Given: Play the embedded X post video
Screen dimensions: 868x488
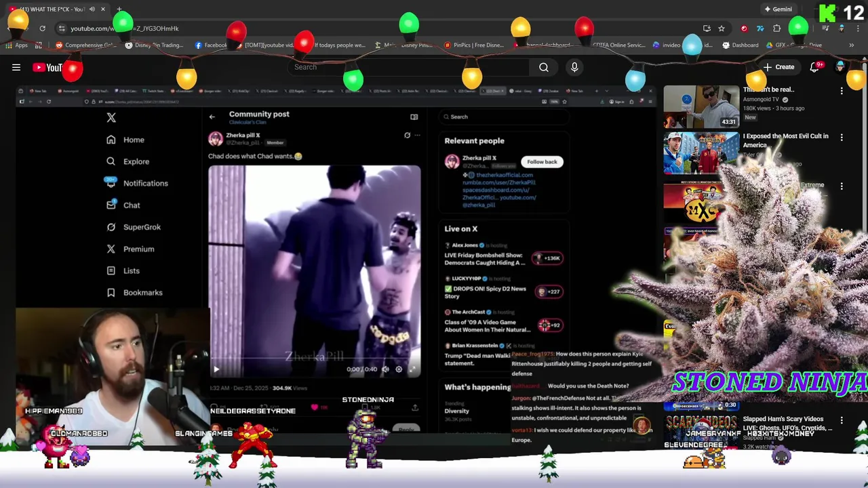Looking at the screenshot, I should [x=216, y=369].
